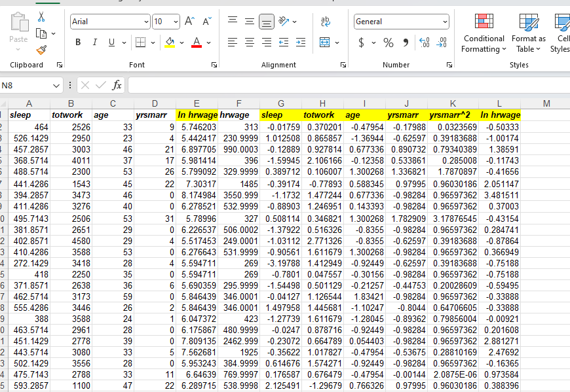Apply bold formatting to selected cell
This screenshot has width=570, height=392.
pos(78,42)
